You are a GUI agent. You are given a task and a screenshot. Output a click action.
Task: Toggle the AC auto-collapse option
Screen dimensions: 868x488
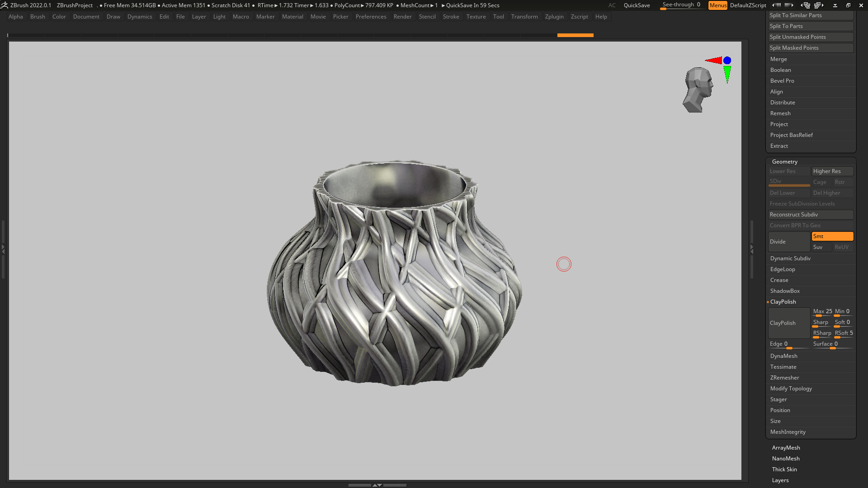point(612,5)
